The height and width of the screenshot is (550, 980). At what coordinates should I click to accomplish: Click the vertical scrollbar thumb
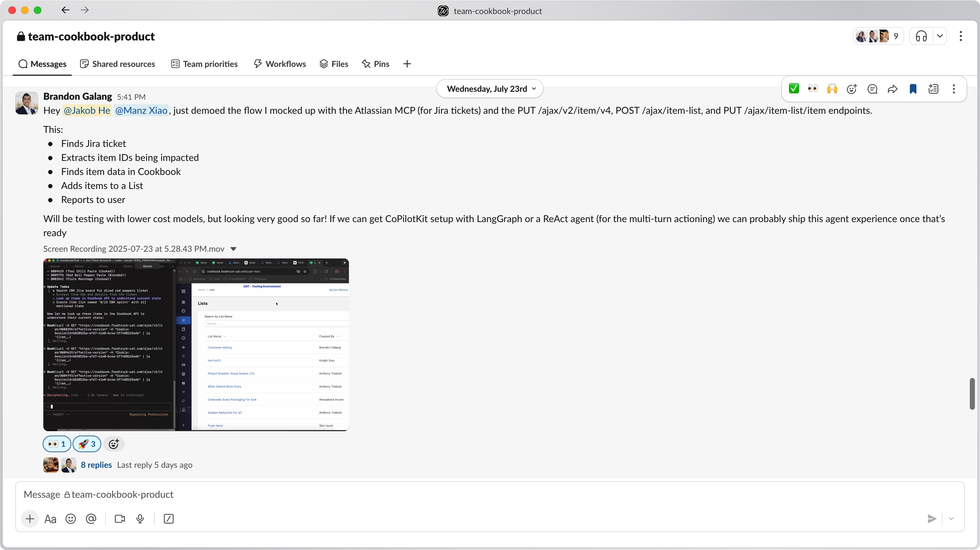pos(972,394)
